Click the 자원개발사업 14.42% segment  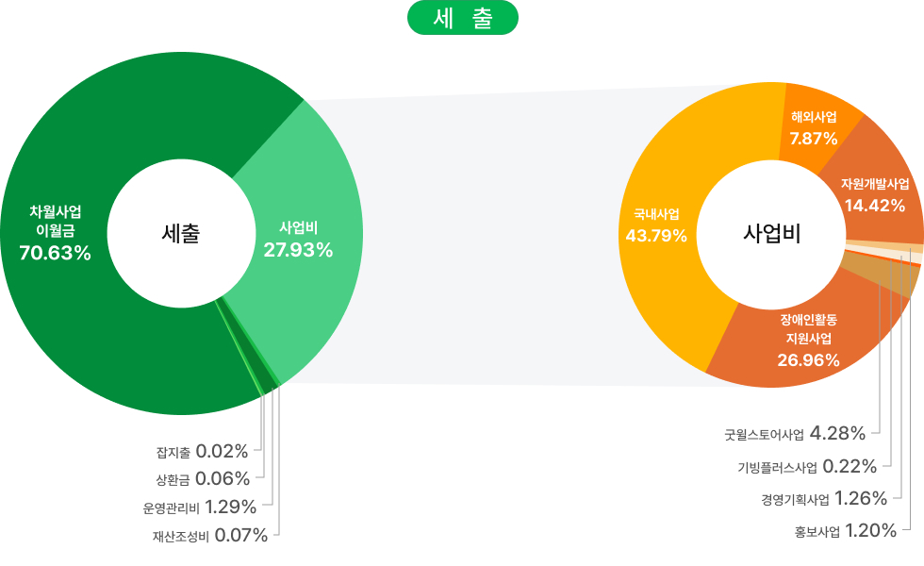[x=875, y=193]
